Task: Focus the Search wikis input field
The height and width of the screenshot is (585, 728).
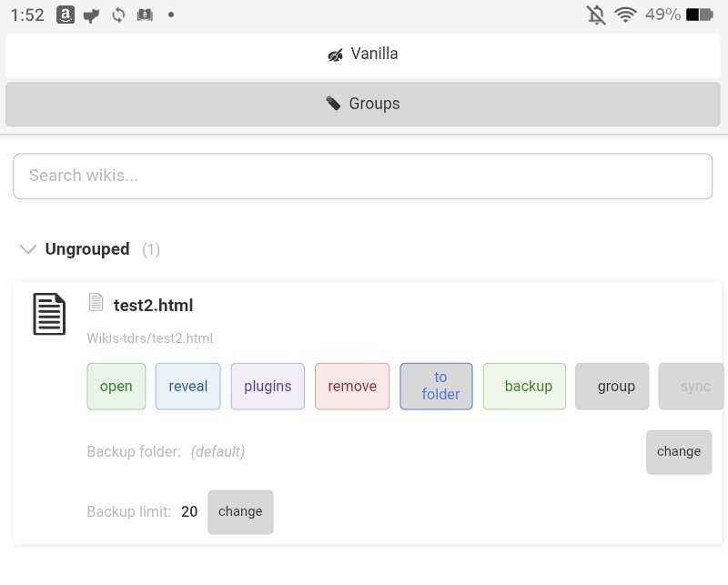Action: coord(362,176)
